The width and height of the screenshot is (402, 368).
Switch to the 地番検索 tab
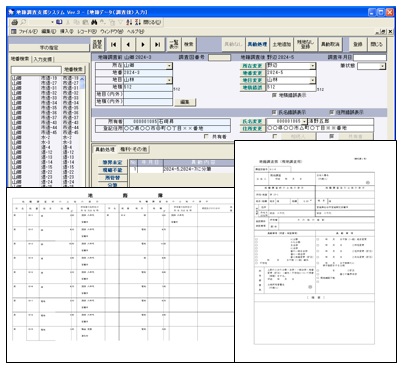tap(20, 59)
